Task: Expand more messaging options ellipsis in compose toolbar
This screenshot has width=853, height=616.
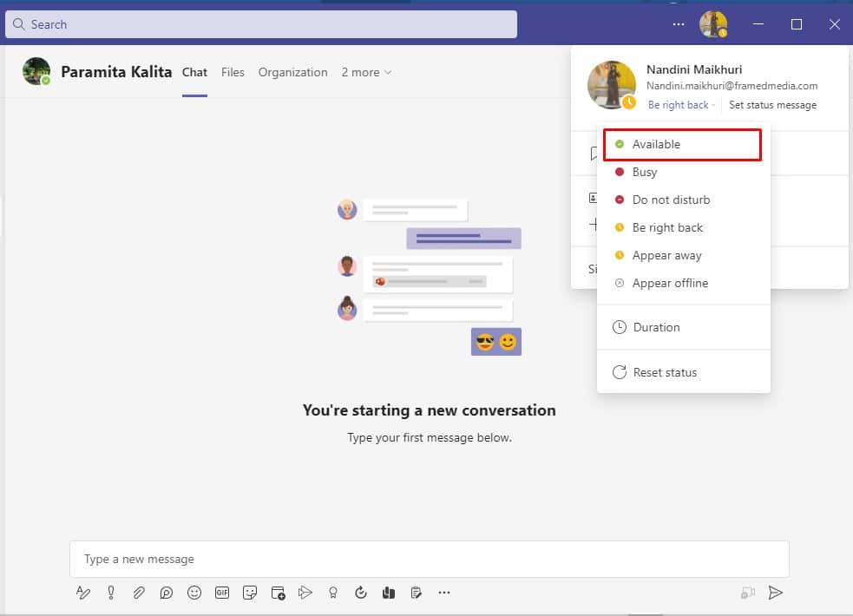Action: (x=444, y=593)
